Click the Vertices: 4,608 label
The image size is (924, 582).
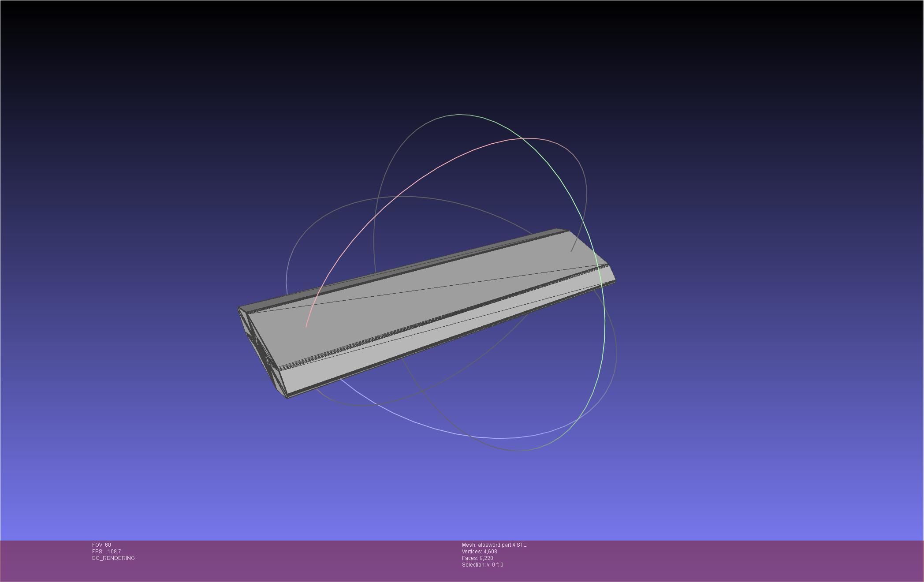479,552
